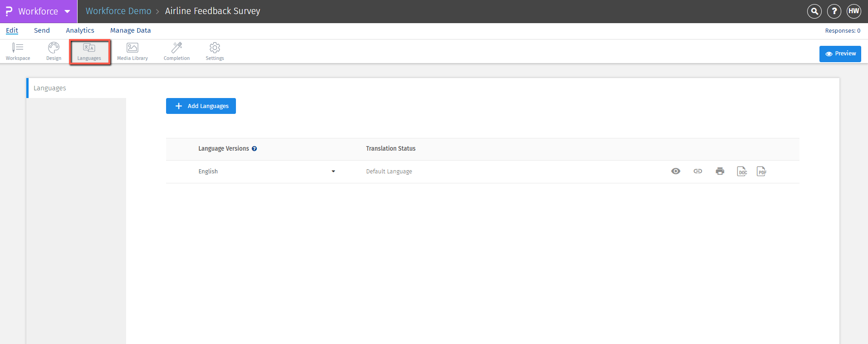Select the Languages toolbar icon
Image resolution: width=868 pixels, height=344 pixels.
pyautogui.click(x=89, y=52)
